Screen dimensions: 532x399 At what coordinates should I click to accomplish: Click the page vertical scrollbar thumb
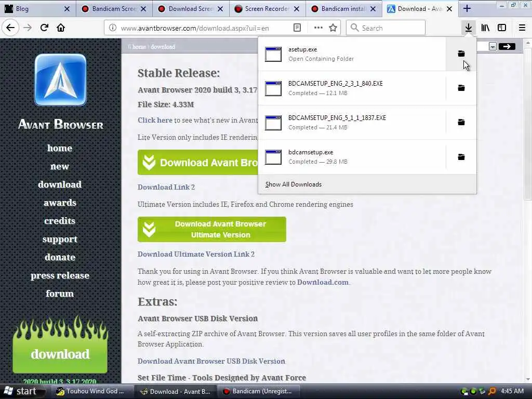pyautogui.click(x=527, y=124)
